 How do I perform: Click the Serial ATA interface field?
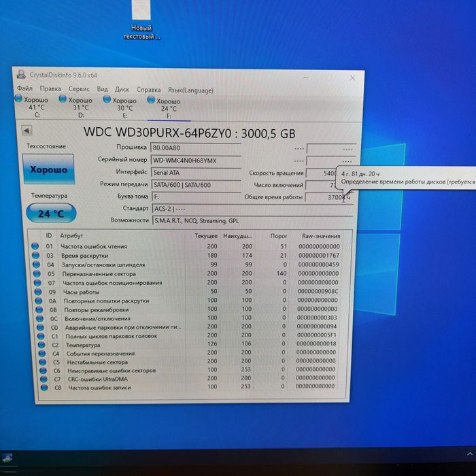pos(196,173)
